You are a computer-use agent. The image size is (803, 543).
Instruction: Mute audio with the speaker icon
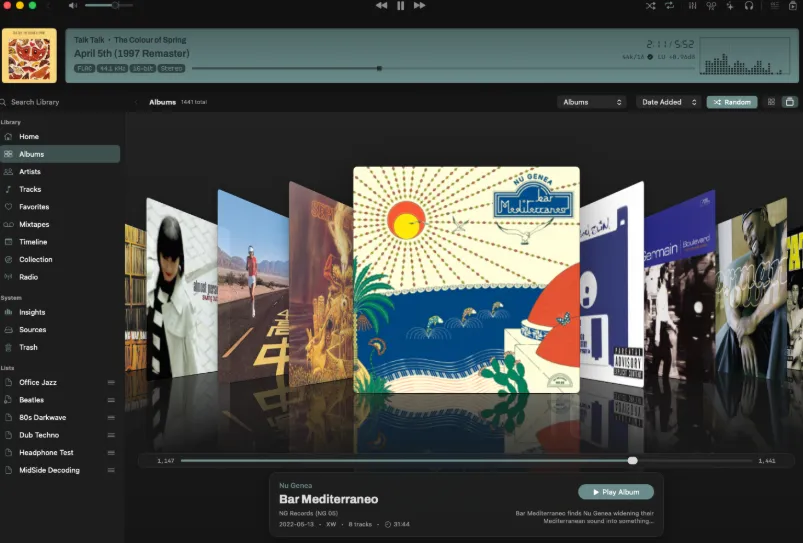tap(73, 6)
